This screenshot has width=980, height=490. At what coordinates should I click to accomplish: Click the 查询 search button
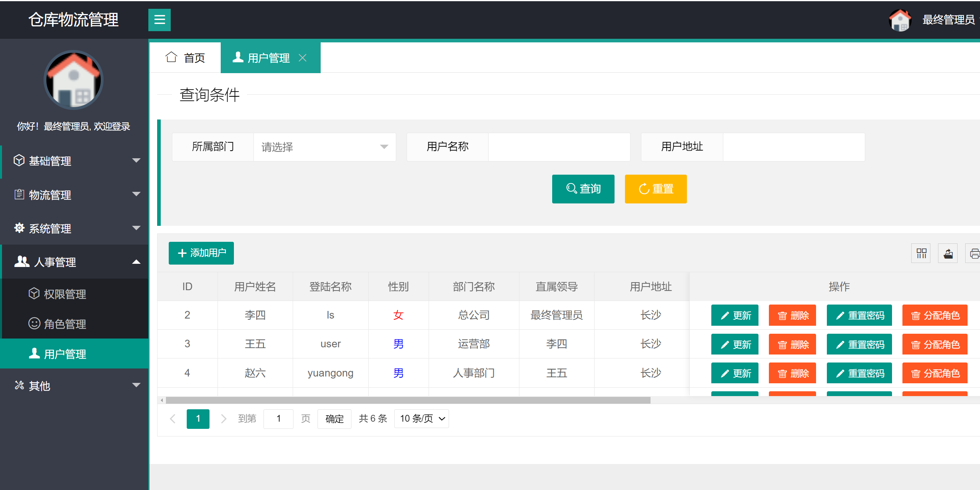pyautogui.click(x=583, y=189)
